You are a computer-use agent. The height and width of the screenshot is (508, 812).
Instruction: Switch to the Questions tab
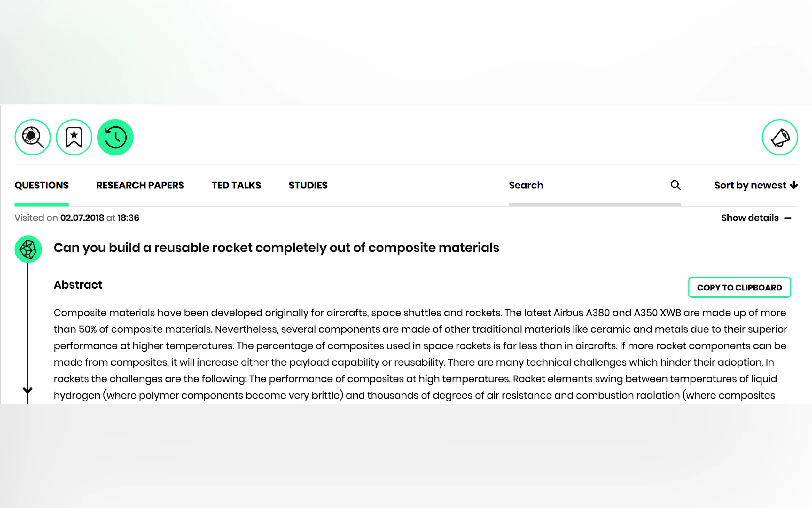[x=41, y=185]
